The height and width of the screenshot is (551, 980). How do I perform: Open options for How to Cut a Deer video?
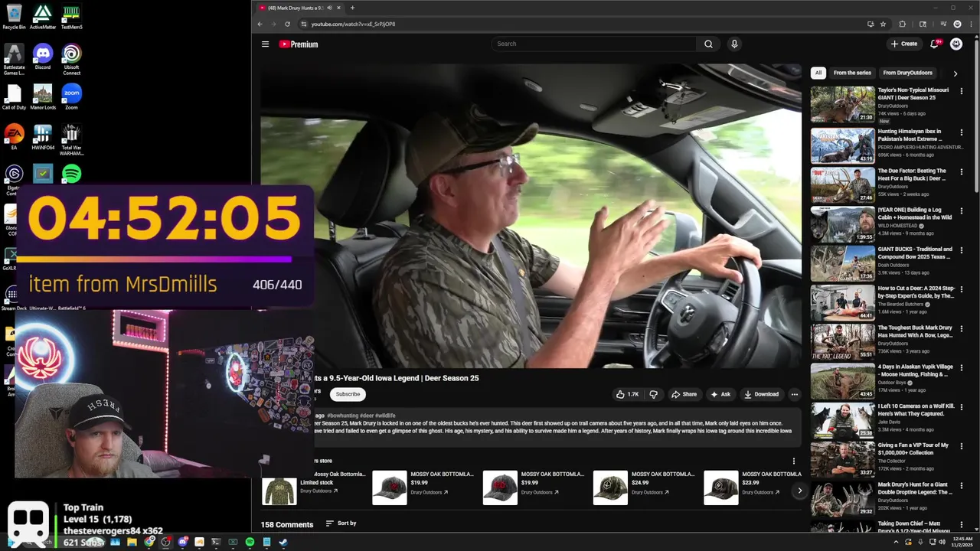coord(962,291)
